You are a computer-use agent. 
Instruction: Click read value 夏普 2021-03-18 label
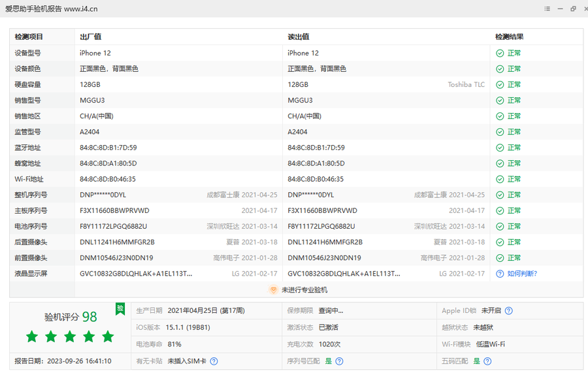(x=459, y=242)
